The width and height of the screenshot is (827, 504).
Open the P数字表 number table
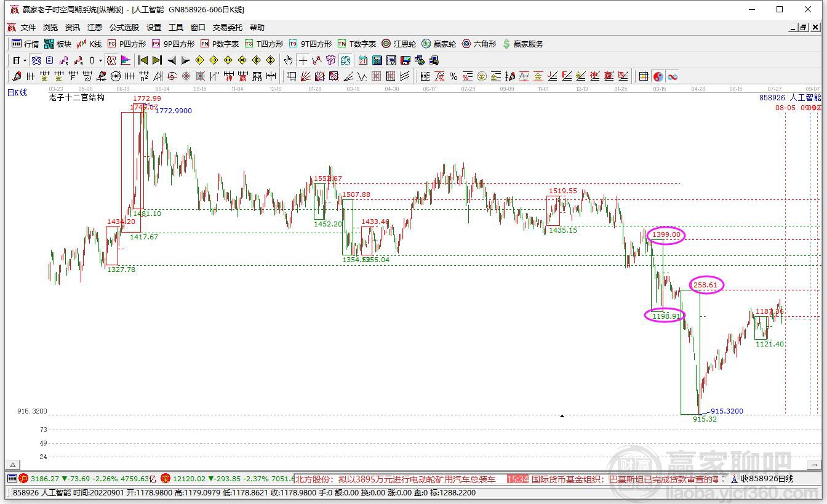coord(220,44)
